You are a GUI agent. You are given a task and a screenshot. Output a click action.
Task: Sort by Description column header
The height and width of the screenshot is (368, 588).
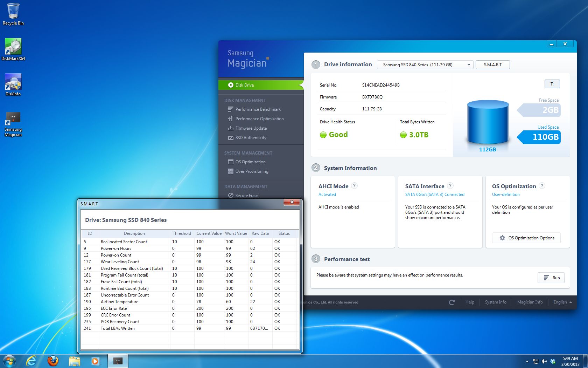coord(134,233)
